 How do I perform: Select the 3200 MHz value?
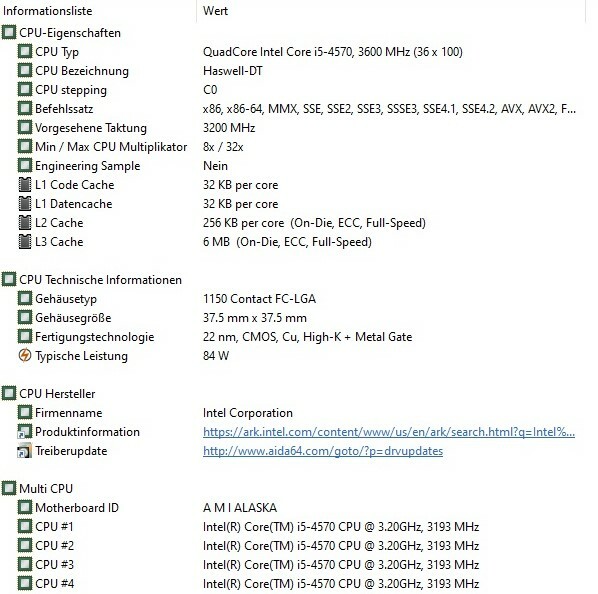(x=229, y=128)
